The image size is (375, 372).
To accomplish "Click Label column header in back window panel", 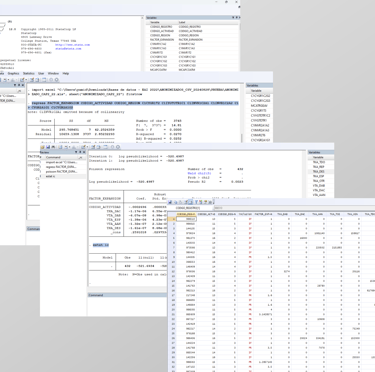I will pos(182,22).
